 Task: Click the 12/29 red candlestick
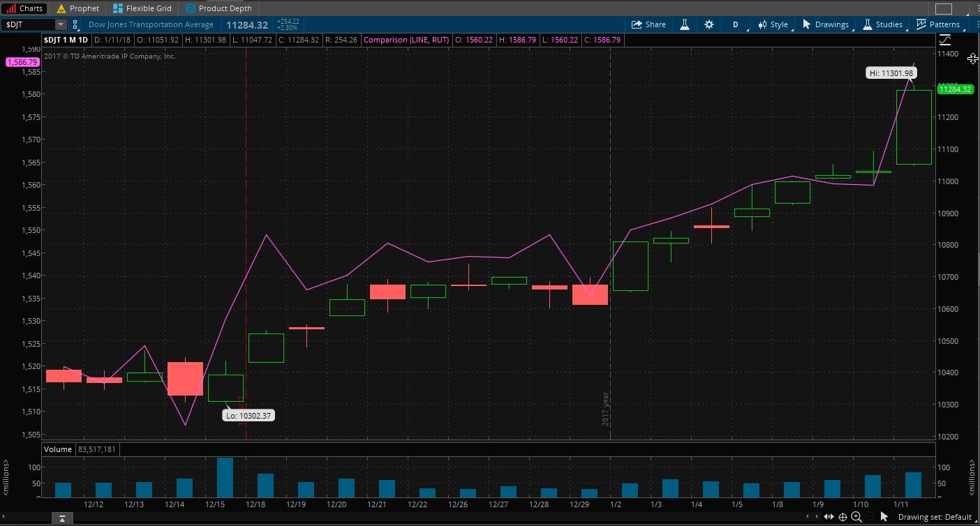590,294
